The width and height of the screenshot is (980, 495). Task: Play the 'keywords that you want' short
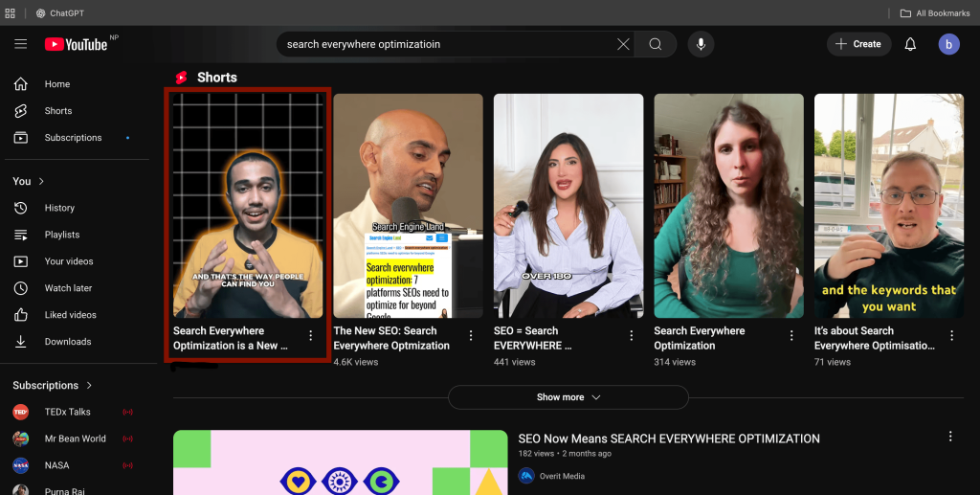(889, 206)
